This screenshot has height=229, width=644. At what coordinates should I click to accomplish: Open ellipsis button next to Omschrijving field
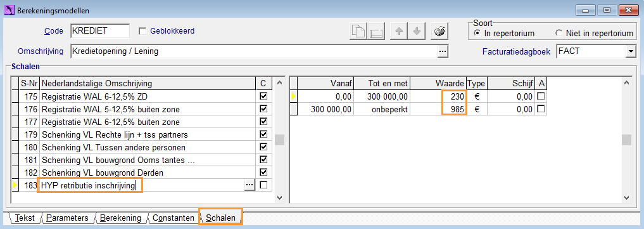[443, 51]
